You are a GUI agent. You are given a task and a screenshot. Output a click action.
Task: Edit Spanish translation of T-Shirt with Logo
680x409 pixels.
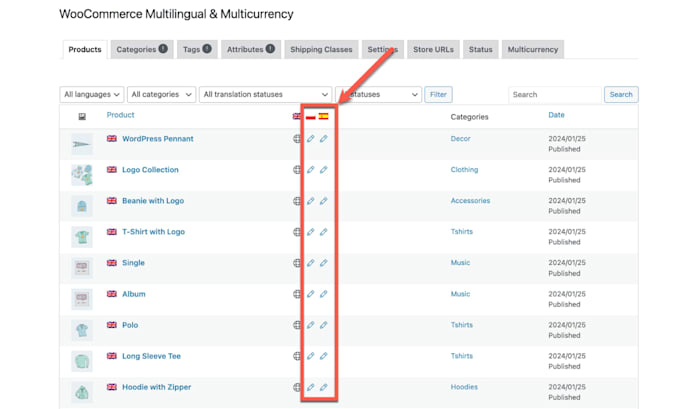[x=324, y=232]
